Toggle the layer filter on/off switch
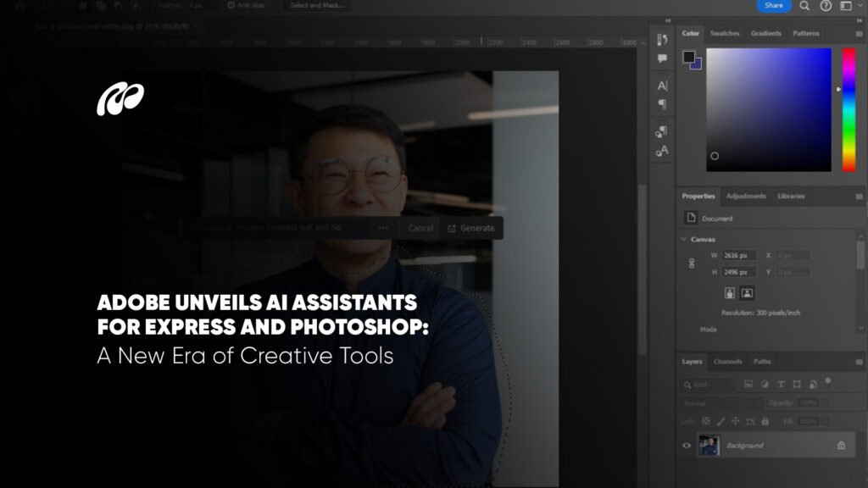This screenshot has height=488, width=868. pos(828,381)
